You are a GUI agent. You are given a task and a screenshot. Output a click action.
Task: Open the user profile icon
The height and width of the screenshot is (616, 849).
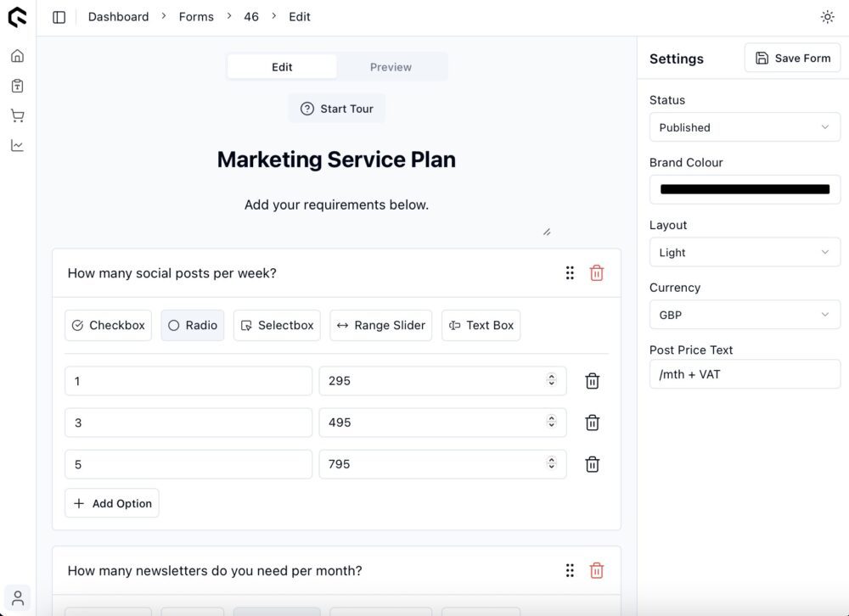point(17,598)
